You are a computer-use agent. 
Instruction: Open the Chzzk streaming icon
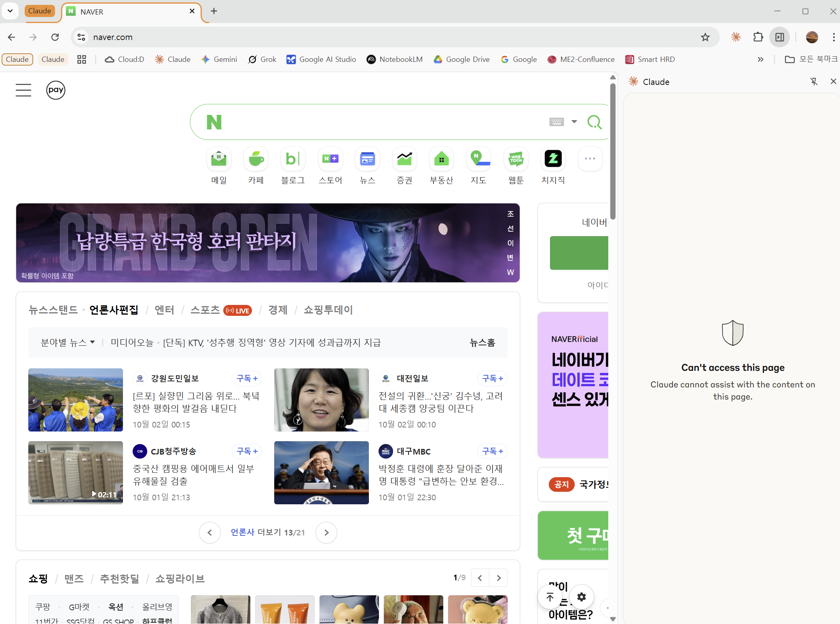pyautogui.click(x=553, y=159)
